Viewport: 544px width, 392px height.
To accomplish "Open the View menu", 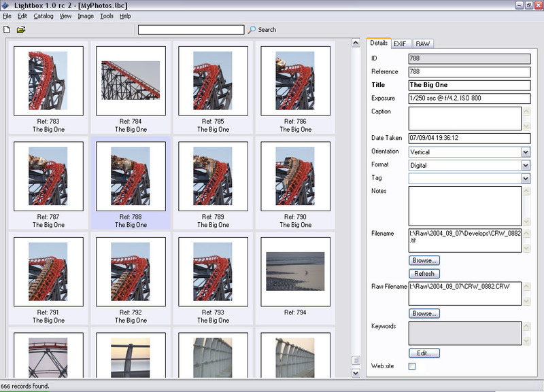I will click(x=65, y=16).
